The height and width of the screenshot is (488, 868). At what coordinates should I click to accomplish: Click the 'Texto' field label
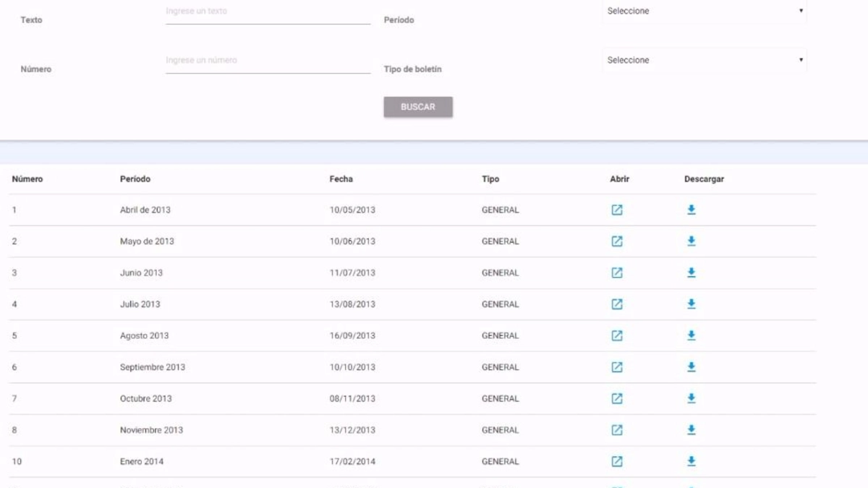tap(31, 20)
